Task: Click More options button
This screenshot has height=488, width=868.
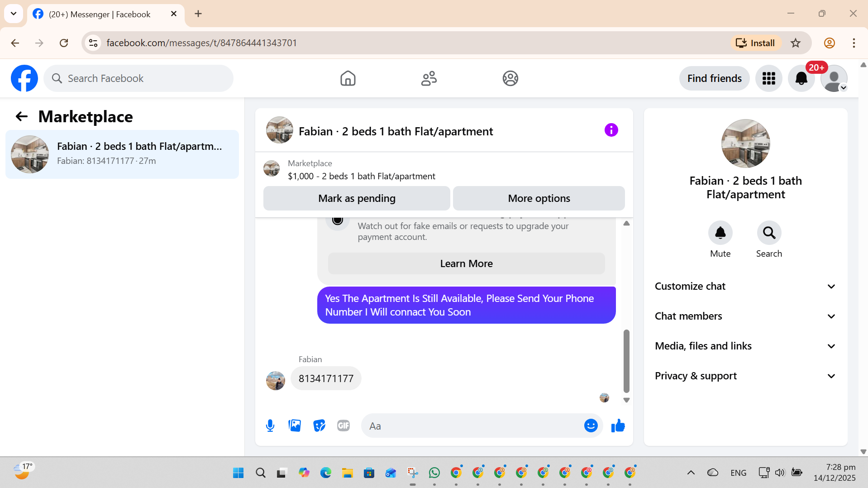Action: [539, 198]
